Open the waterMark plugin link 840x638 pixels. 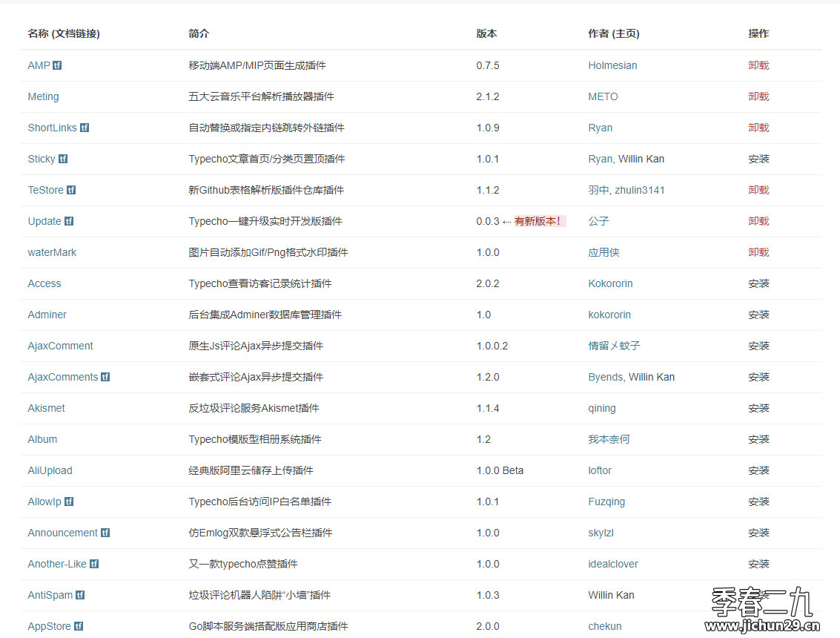click(52, 252)
